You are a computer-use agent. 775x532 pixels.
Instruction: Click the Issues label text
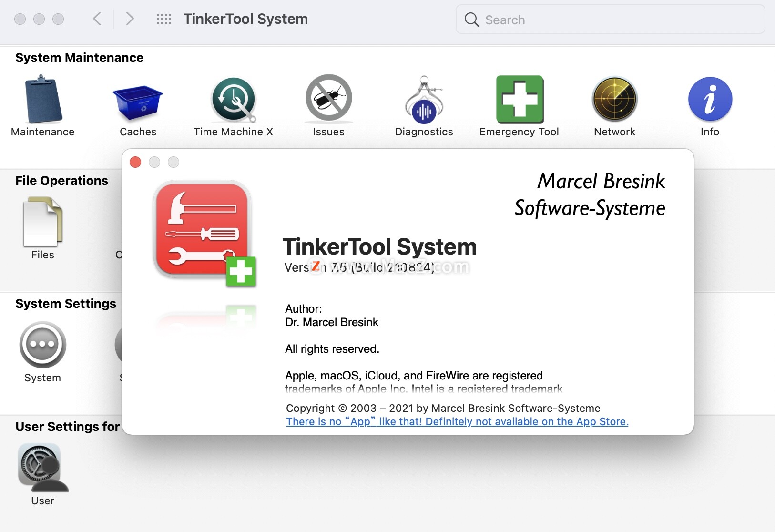coord(328,132)
